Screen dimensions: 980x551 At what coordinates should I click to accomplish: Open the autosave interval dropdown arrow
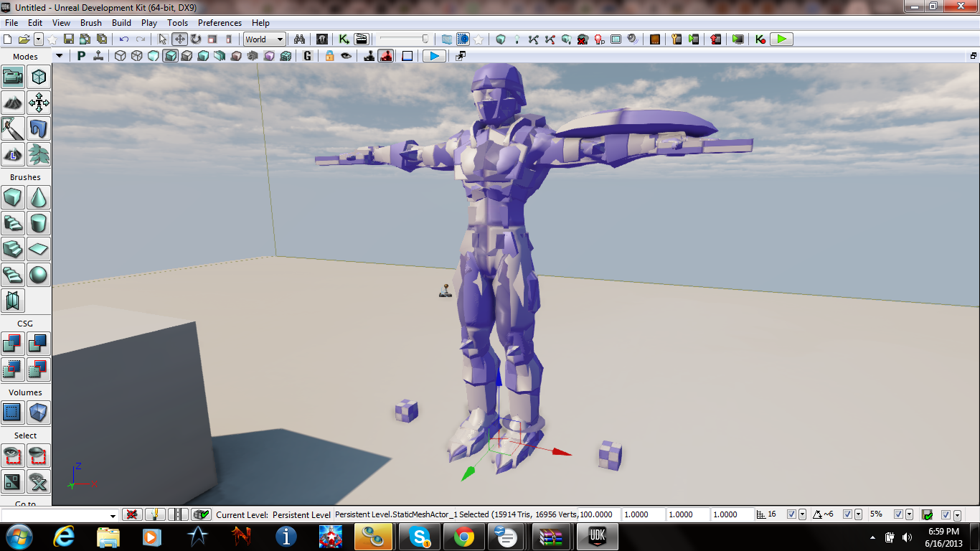tap(957, 514)
